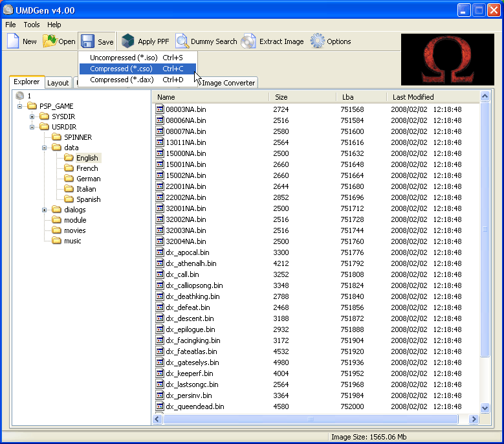Click the Apply PPF cube icon

(127, 41)
